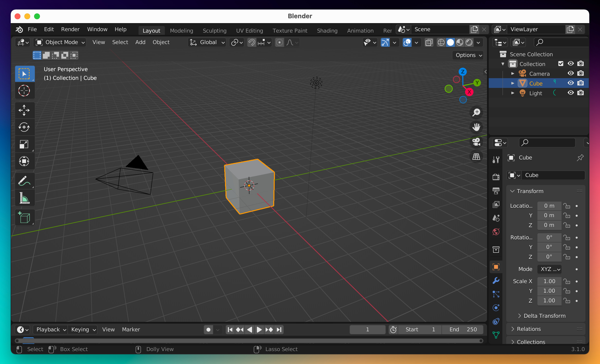Select the Rotate tool
600x364 pixels.
coord(24,127)
